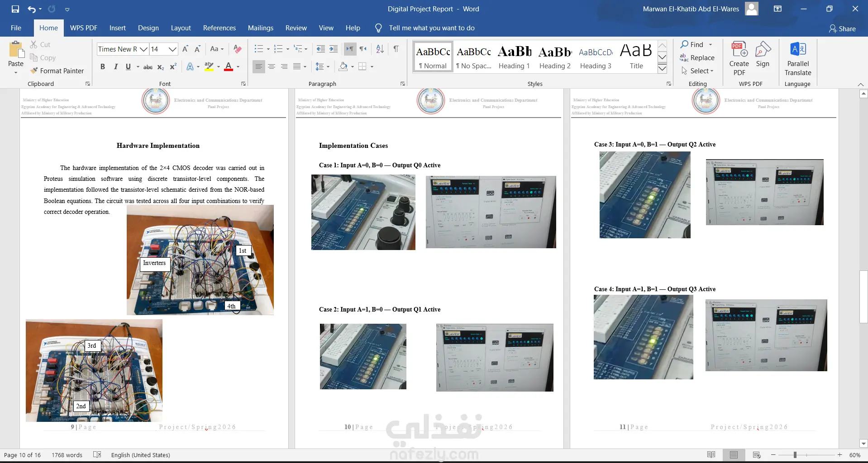Toggle Superscript formatting
Screen dimensions: 868x463
(x=173, y=67)
